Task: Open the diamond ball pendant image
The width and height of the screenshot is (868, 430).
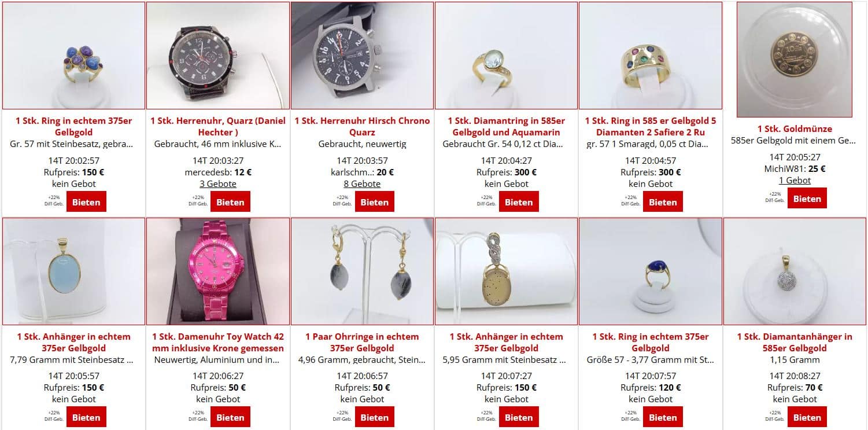Action: tap(795, 271)
